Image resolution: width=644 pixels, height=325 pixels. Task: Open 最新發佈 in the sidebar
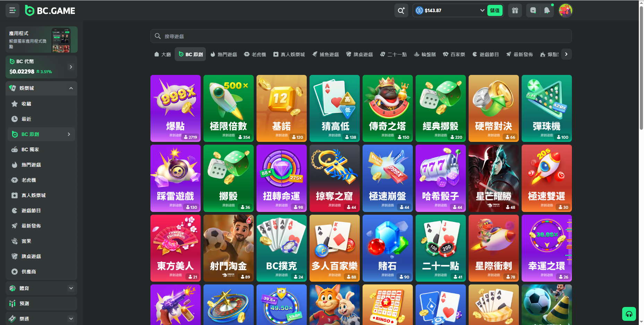(42, 226)
